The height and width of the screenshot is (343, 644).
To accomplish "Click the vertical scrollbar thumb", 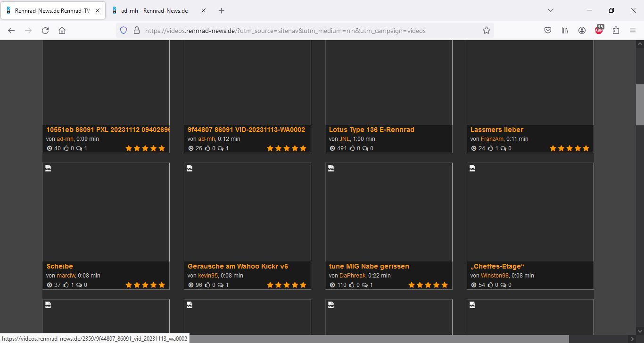I will [x=640, y=105].
